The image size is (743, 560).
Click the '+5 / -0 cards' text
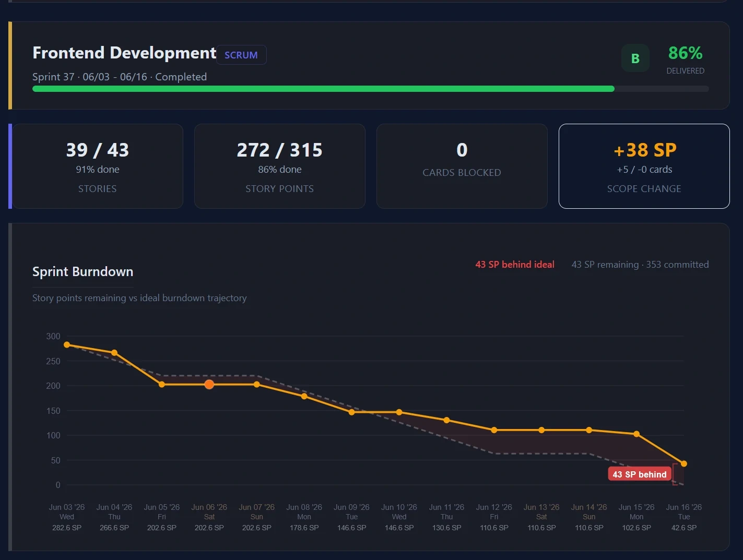click(644, 170)
